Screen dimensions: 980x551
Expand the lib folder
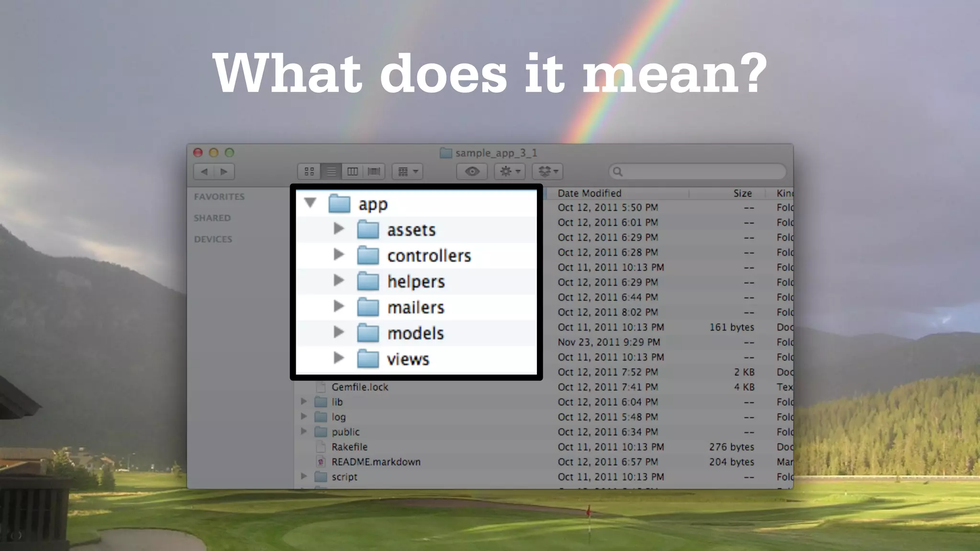[x=304, y=402]
